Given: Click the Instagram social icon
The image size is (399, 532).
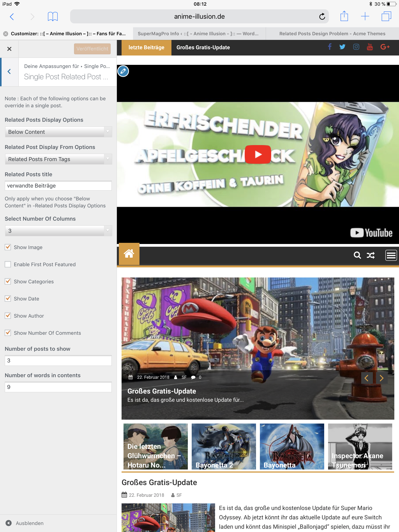Looking at the screenshot, I should point(356,47).
